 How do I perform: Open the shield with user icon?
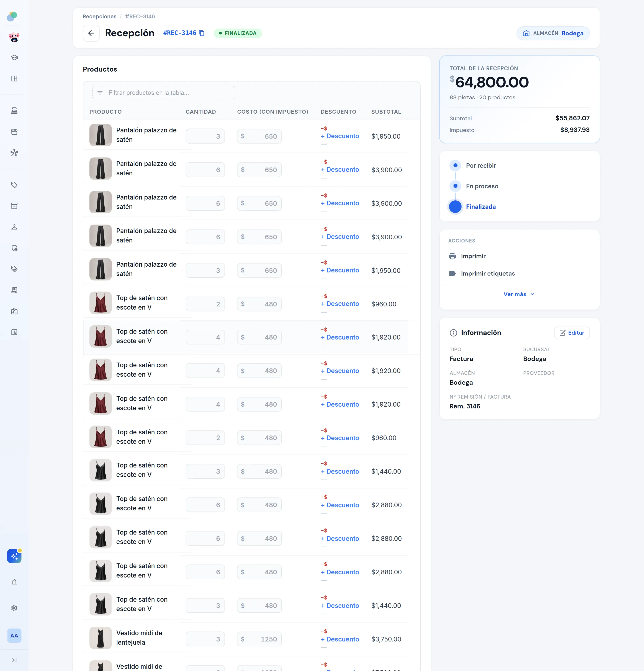click(14, 248)
